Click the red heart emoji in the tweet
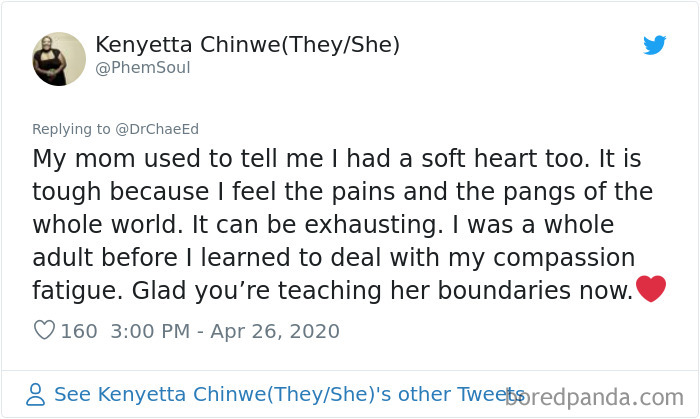 [x=651, y=290]
